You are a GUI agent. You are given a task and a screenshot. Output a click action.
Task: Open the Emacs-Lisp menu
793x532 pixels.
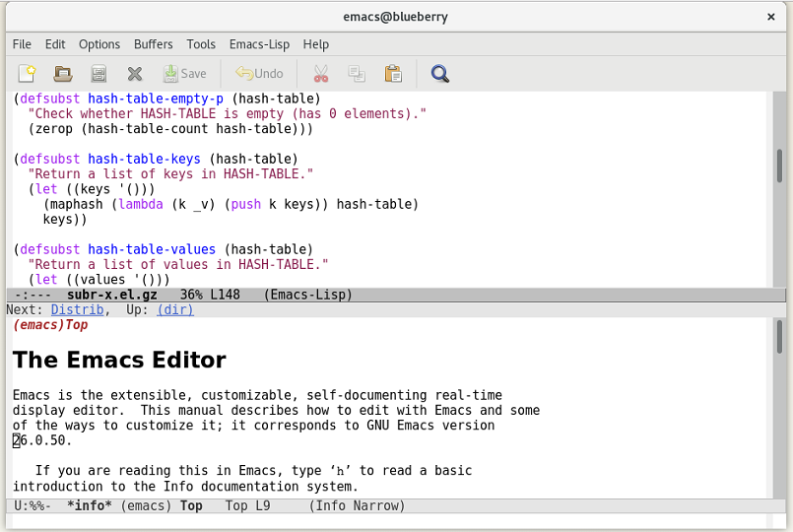pyautogui.click(x=259, y=44)
